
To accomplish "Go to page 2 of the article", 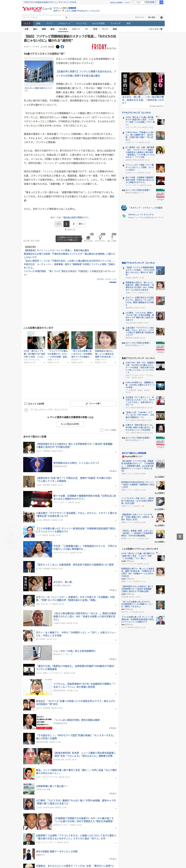I will coord(74,224).
